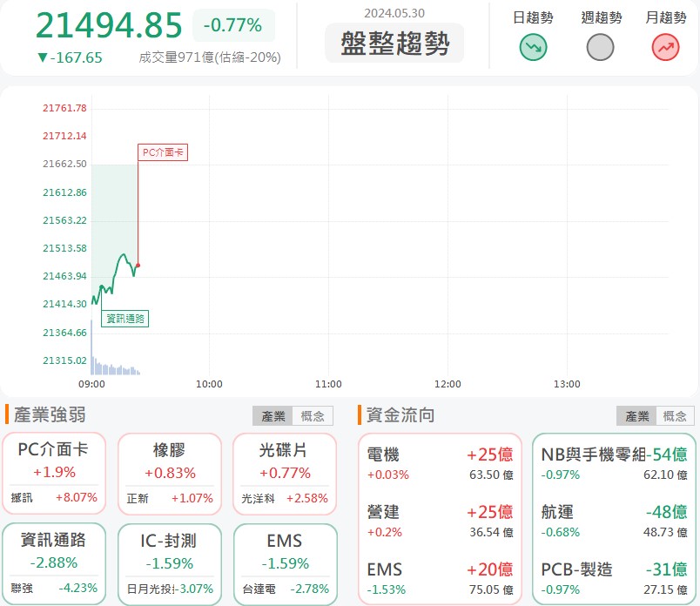This screenshot has width=700, height=606.
Task: Click the 航運 outflow row
Action: tap(614, 522)
